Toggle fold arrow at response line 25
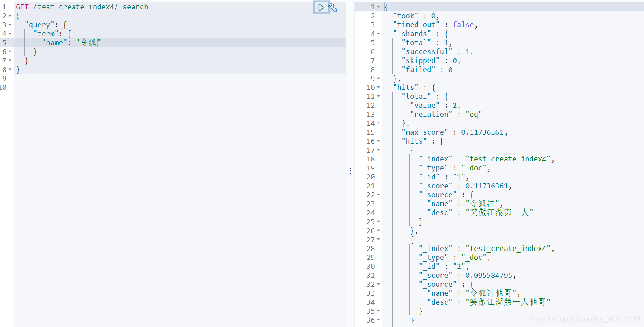Screen dimensions: 644x327 (x=378, y=222)
